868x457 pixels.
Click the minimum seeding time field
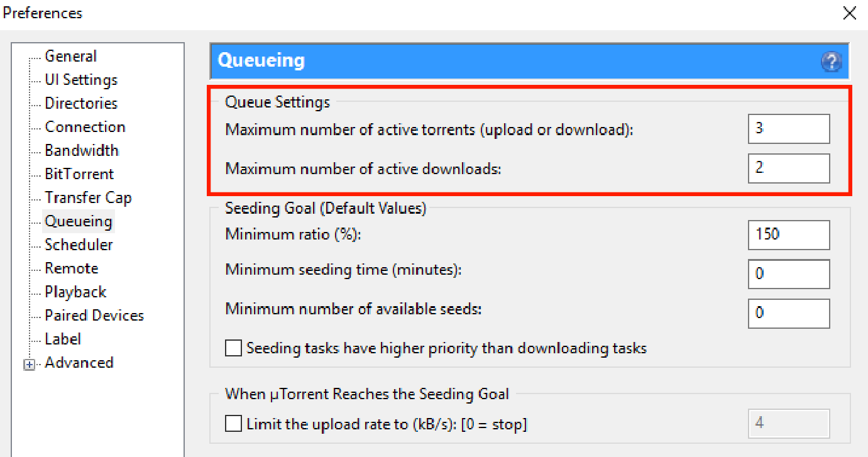pyautogui.click(x=788, y=274)
